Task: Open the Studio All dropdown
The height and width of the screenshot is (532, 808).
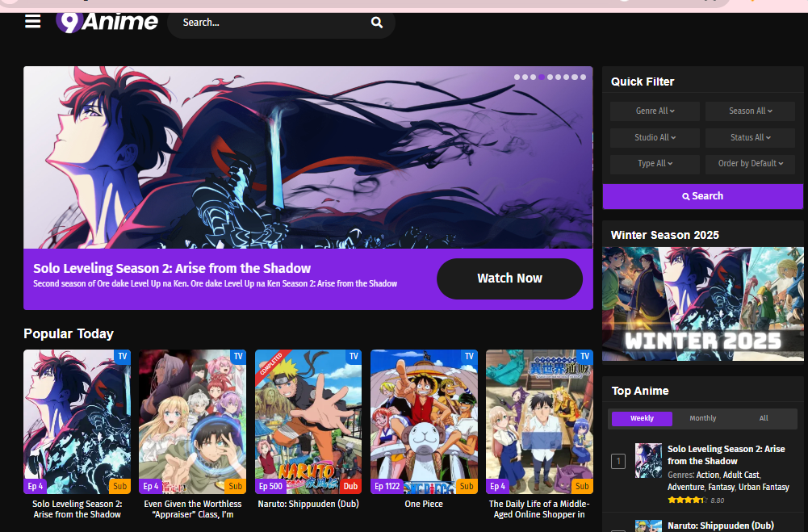Action: pyautogui.click(x=655, y=137)
